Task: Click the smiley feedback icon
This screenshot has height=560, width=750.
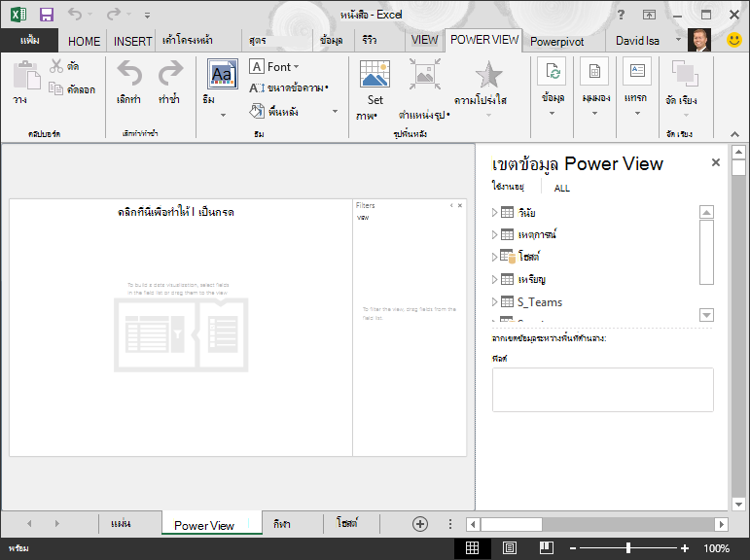Action: (x=733, y=40)
